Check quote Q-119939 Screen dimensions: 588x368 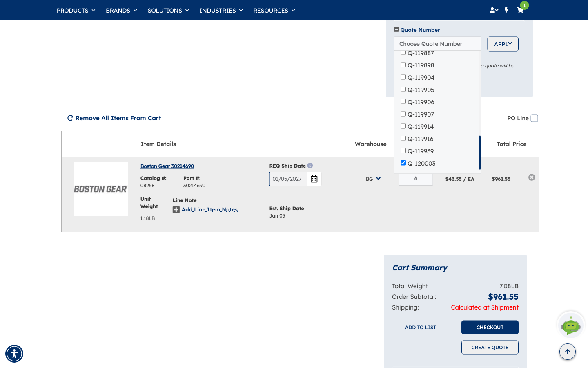point(403,150)
